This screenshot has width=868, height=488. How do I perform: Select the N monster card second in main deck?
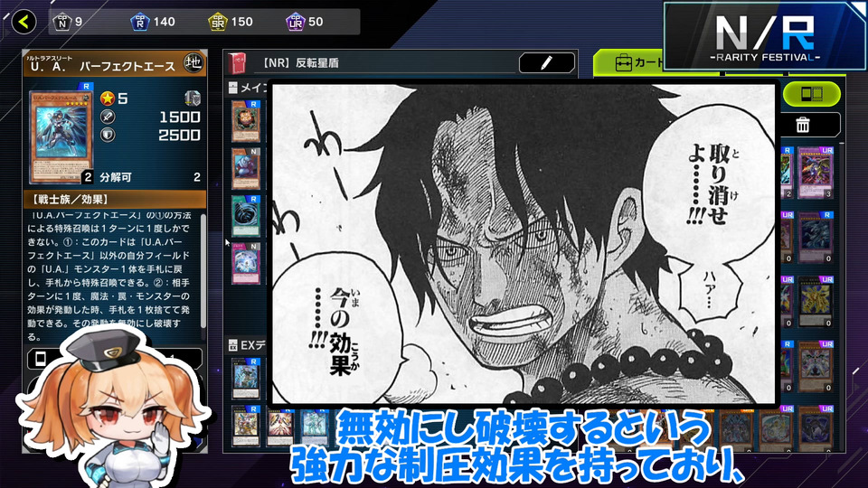[x=245, y=169]
